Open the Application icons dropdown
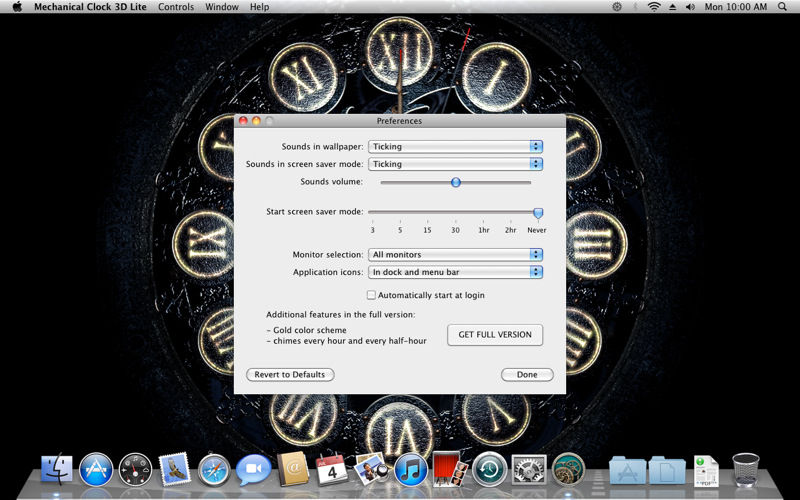800x500 pixels. tap(455, 272)
